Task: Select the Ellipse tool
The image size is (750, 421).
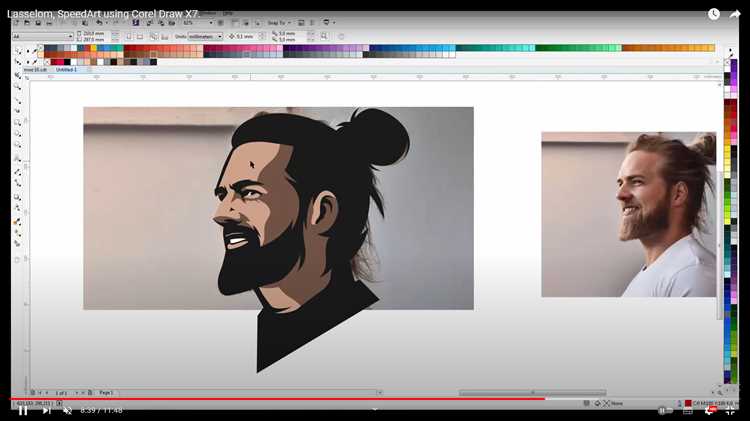Action: coord(18,134)
